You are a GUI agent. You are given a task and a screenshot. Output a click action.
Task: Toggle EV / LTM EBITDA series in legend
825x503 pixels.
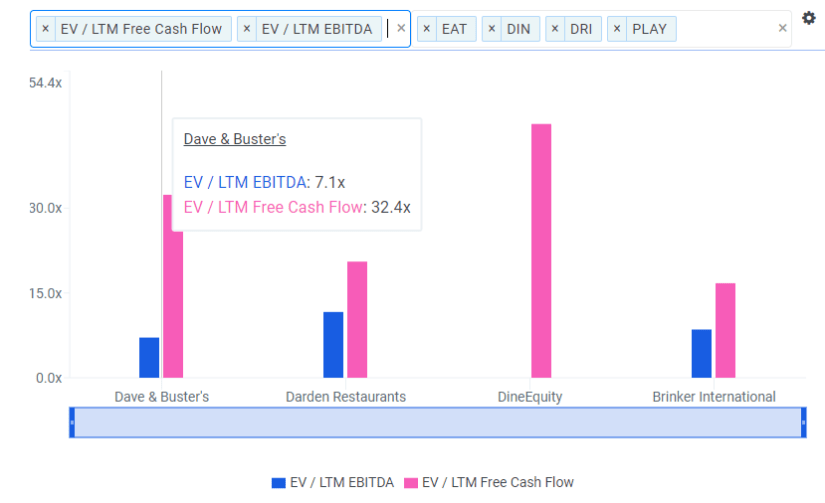333,482
